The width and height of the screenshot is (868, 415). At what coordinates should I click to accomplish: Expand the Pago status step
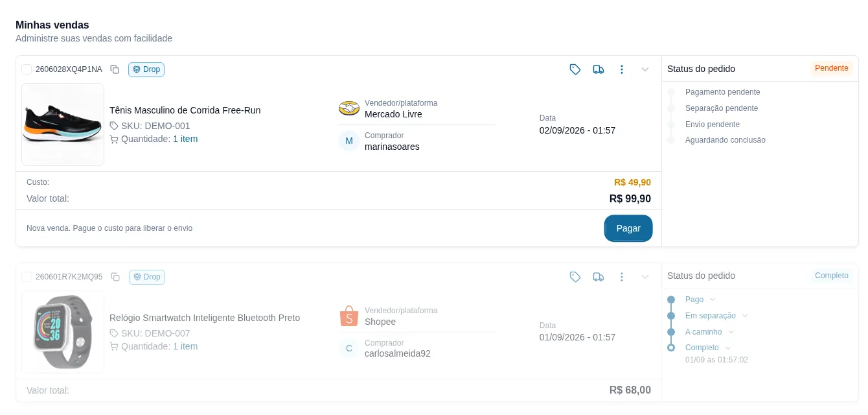coord(713,300)
